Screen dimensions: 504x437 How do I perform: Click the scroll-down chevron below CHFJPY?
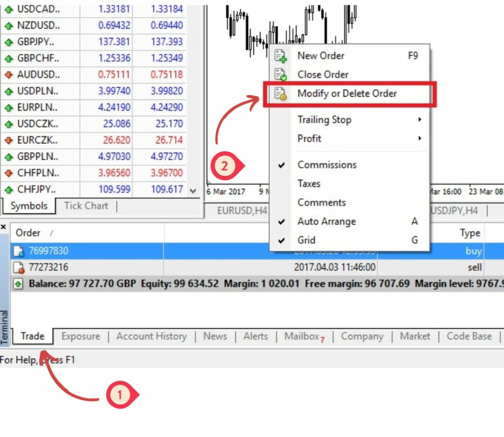[193, 191]
